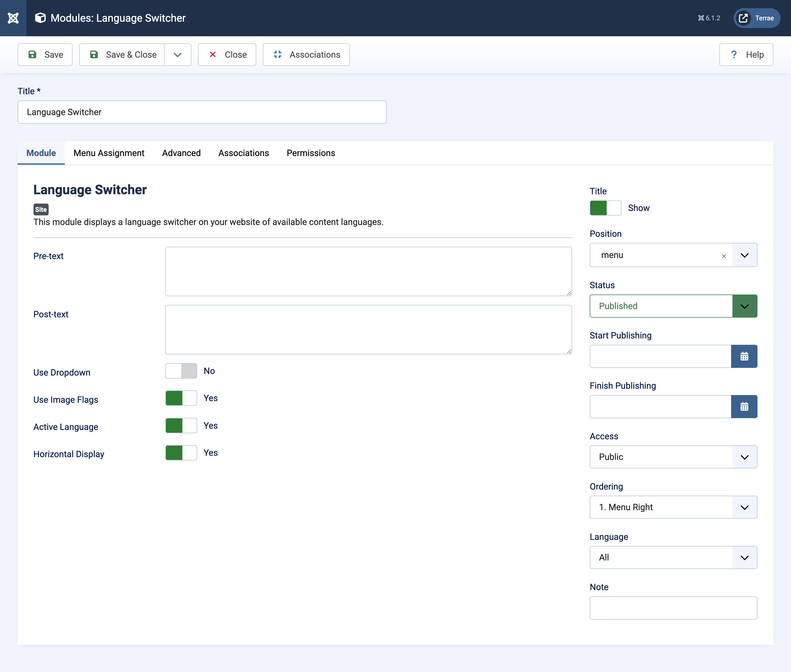Toggle the Title Show switch

point(606,208)
